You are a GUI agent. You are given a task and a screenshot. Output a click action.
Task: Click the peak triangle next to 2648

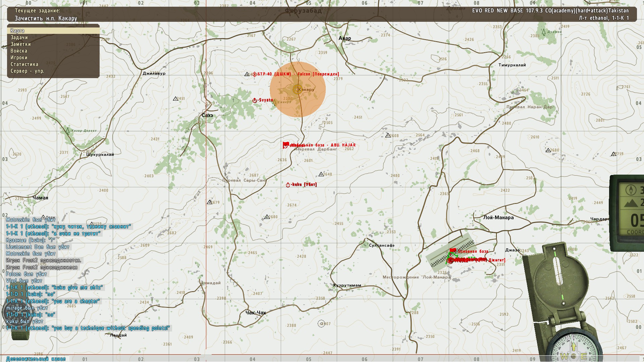pos(321,174)
